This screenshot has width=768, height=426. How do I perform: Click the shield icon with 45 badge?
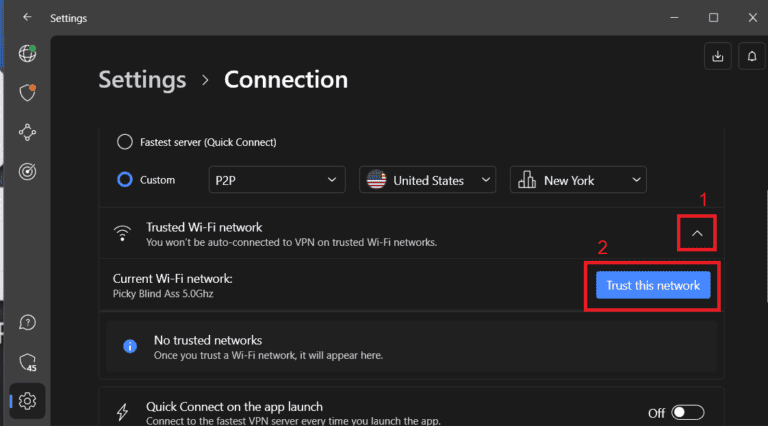coord(27,361)
